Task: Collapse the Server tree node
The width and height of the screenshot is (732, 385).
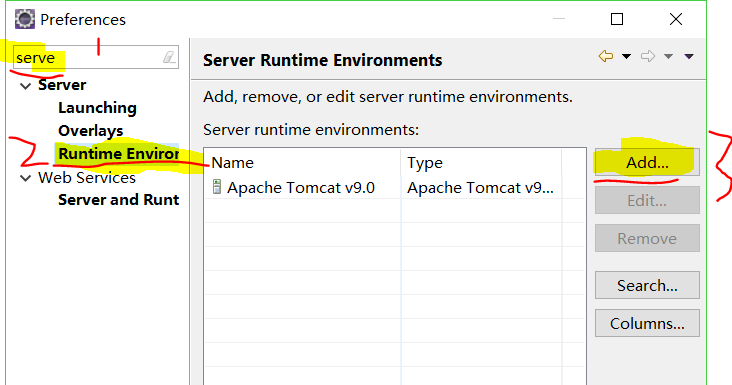Action: 26,86
